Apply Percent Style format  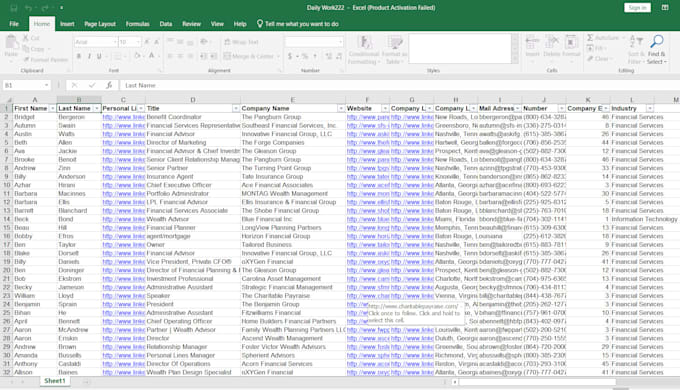[304, 56]
